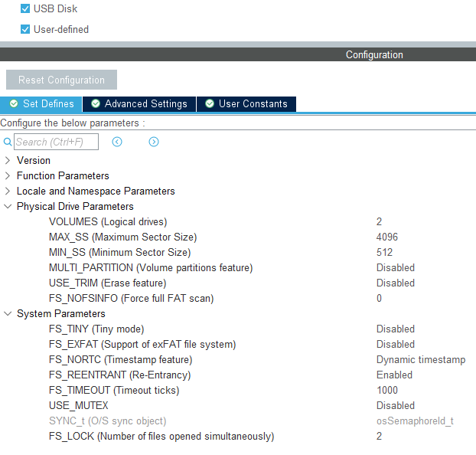Click the search magnifier icon
The height and width of the screenshot is (455, 476).
tap(8, 142)
